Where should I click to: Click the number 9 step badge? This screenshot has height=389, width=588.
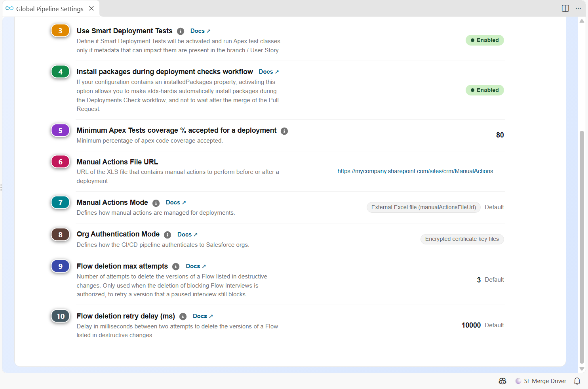60,266
